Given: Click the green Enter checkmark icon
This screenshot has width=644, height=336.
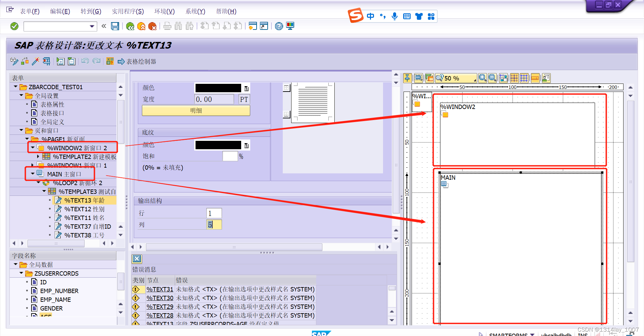Looking at the screenshot, I should coord(14,26).
